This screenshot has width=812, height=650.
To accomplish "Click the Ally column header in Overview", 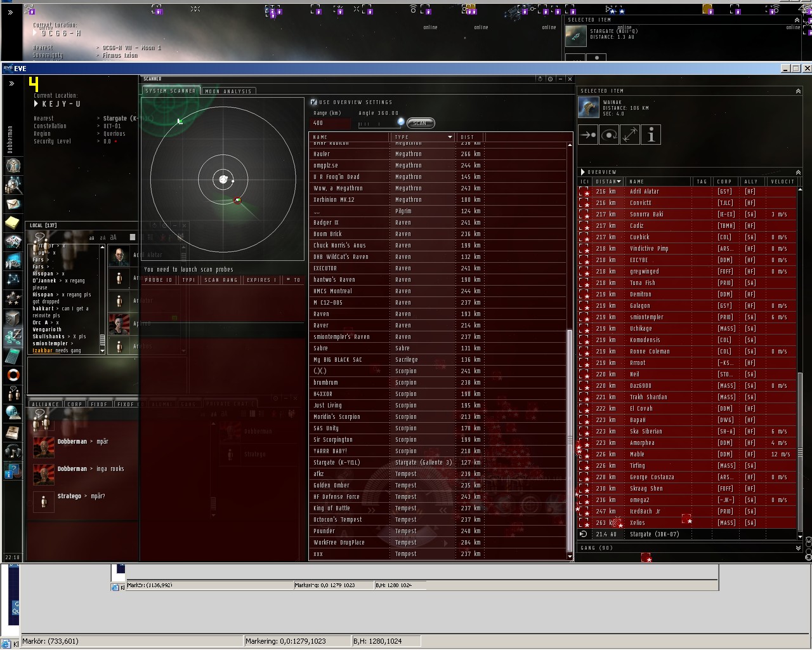I will click(752, 182).
